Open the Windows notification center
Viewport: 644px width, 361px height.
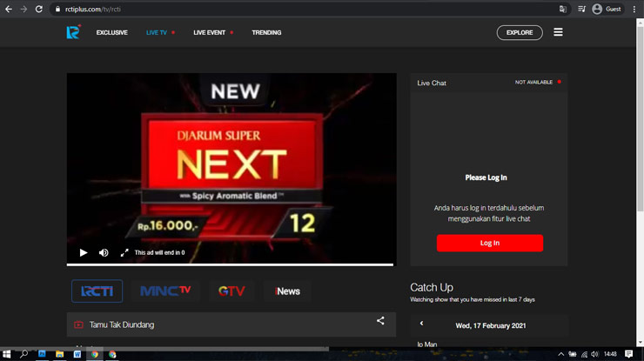coord(629,354)
